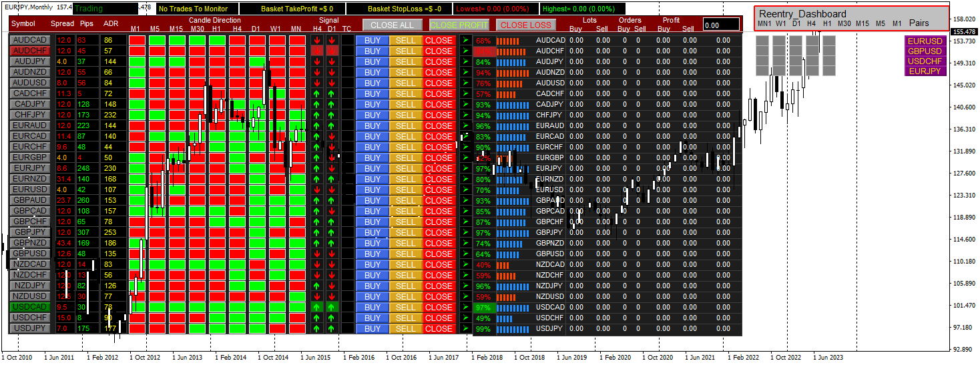The height and width of the screenshot is (365, 980).
Task: Click the 68% strength value for AUDCAD
Action: [483, 41]
